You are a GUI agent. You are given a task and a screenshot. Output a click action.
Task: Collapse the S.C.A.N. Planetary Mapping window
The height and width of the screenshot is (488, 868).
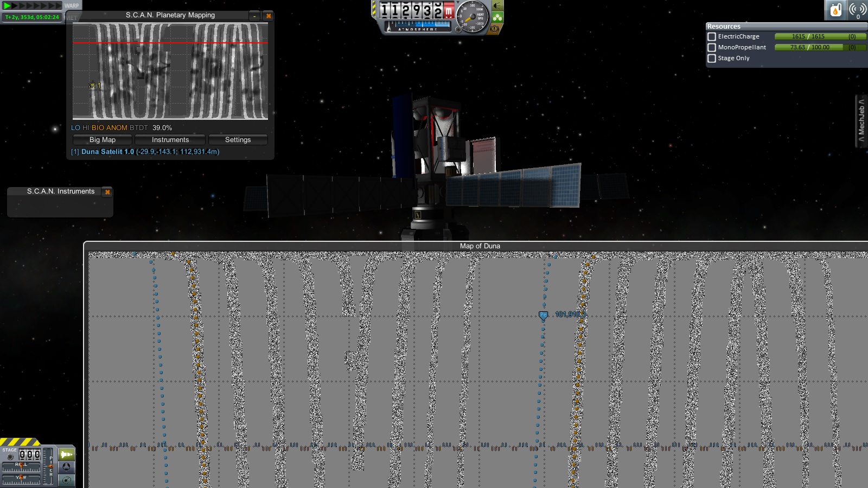[254, 16]
